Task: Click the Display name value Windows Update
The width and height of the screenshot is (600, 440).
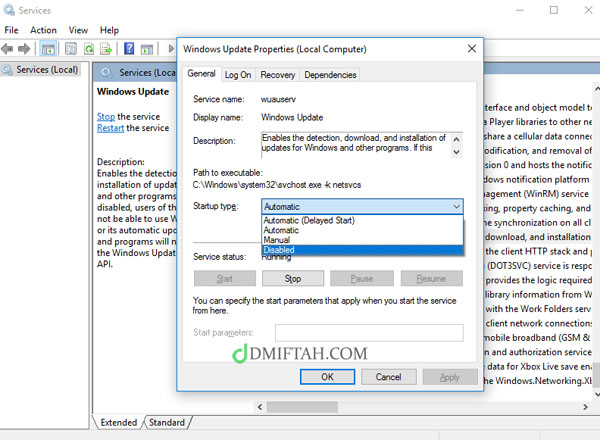Action: pos(292,117)
